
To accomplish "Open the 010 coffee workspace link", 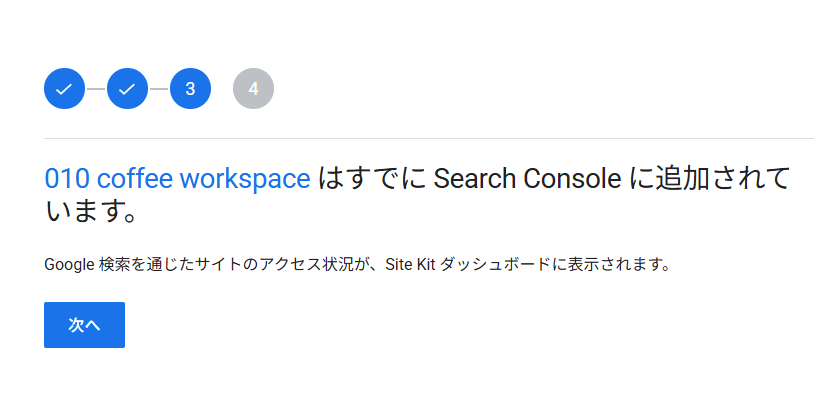I will tap(177, 179).
